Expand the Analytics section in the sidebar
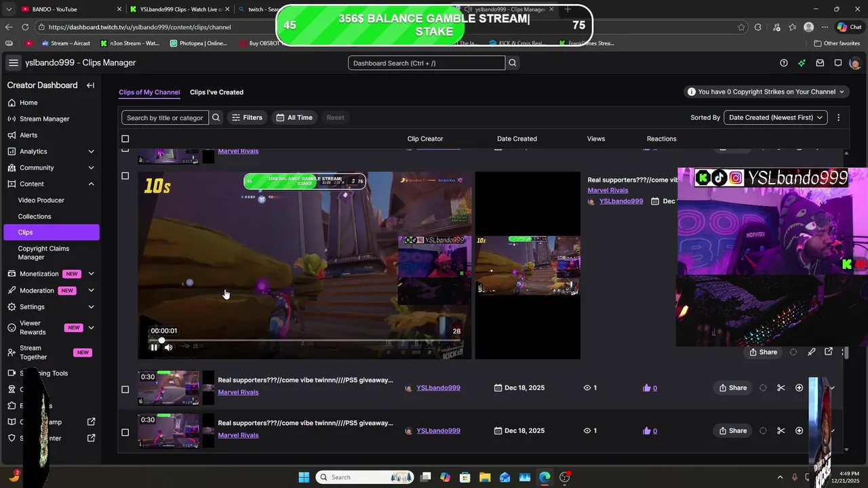This screenshot has width=868, height=488. point(91,152)
